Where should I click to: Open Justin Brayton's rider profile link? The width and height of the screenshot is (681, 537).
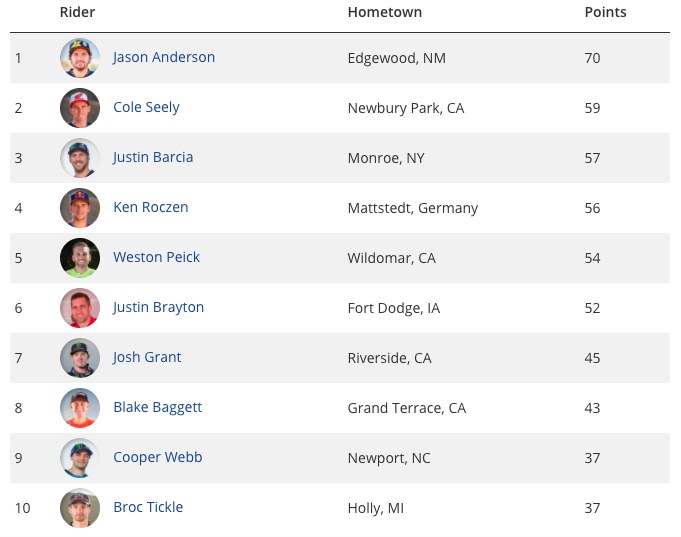[x=158, y=308]
